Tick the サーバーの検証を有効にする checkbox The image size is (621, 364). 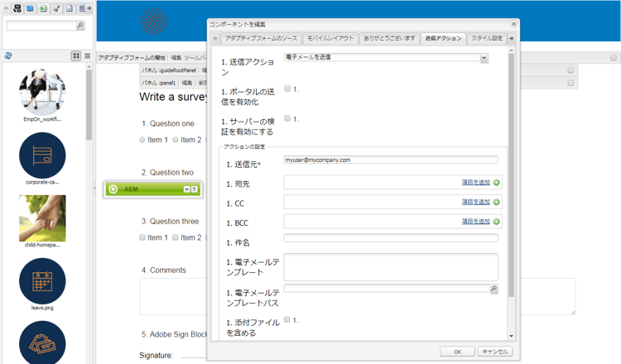[x=287, y=118]
